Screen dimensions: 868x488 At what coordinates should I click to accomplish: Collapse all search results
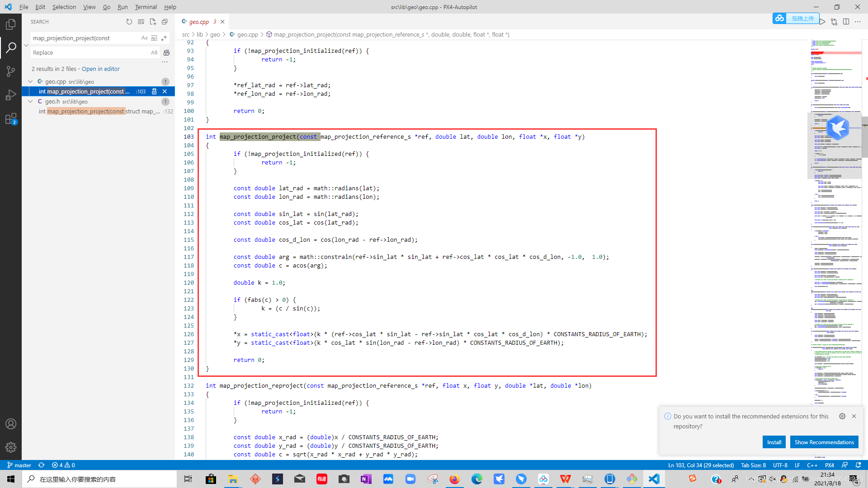[x=165, y=22]
